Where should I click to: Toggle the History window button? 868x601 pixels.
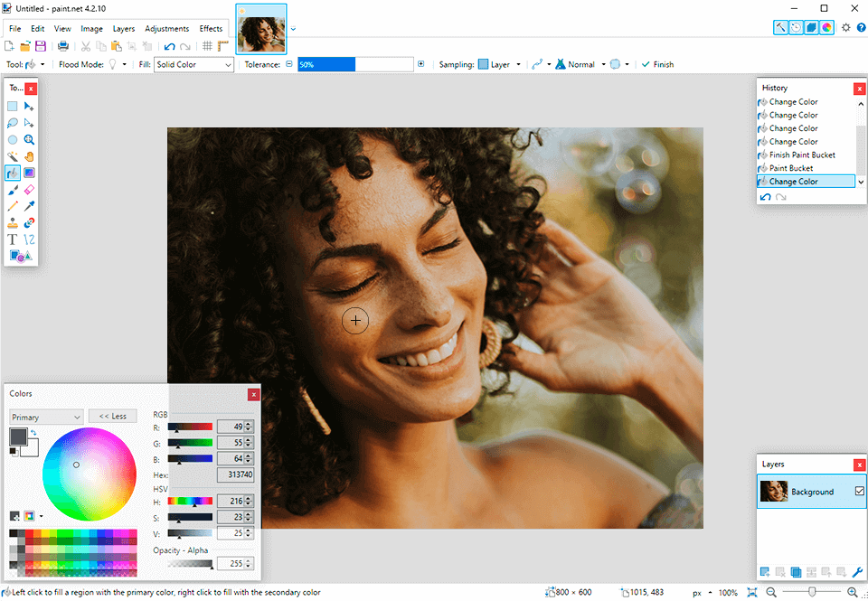tap(796, 27)
